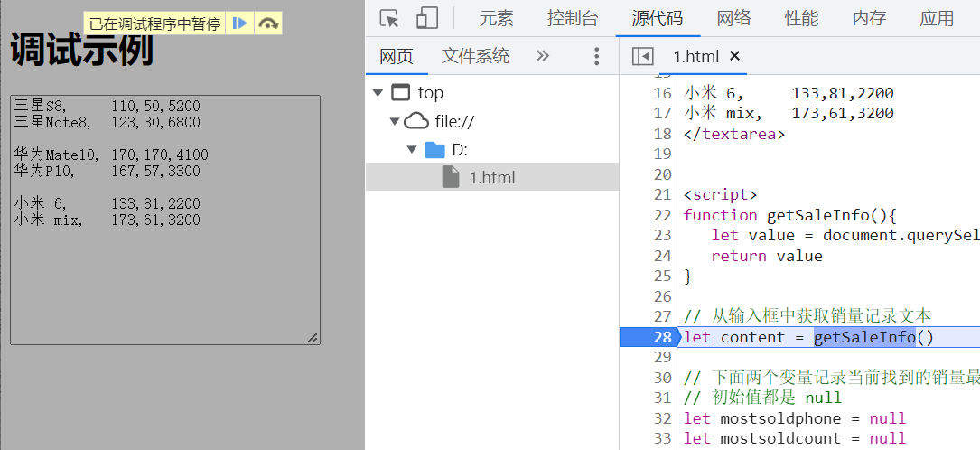
Task: Open the 元素 panel tab
Action: [x=496, y=18]
